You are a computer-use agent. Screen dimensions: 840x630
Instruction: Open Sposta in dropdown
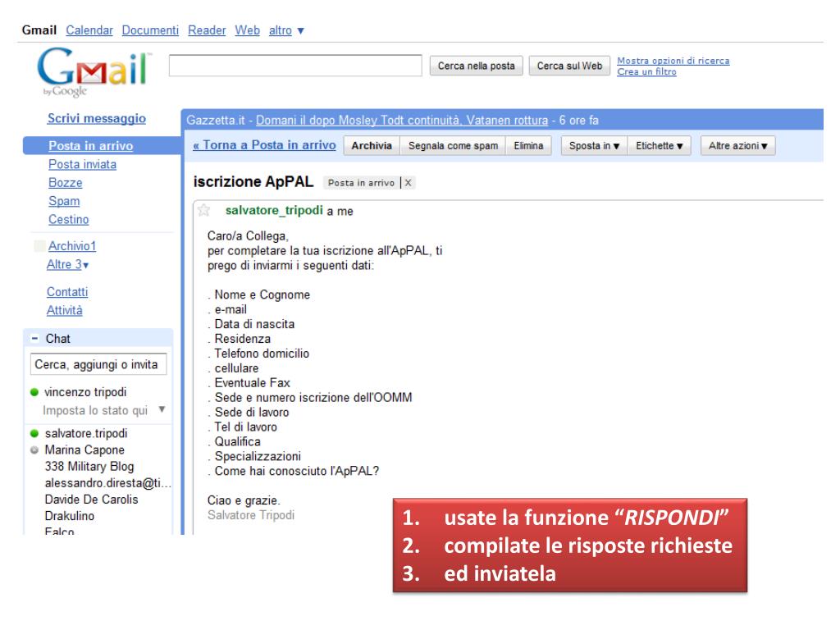tap(594, 146)
